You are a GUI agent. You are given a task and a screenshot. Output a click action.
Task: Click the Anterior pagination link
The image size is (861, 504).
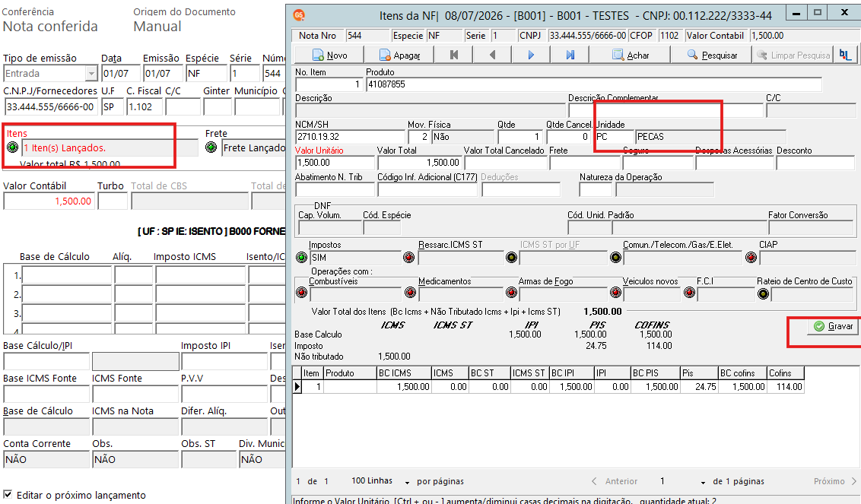coord(615,481)
